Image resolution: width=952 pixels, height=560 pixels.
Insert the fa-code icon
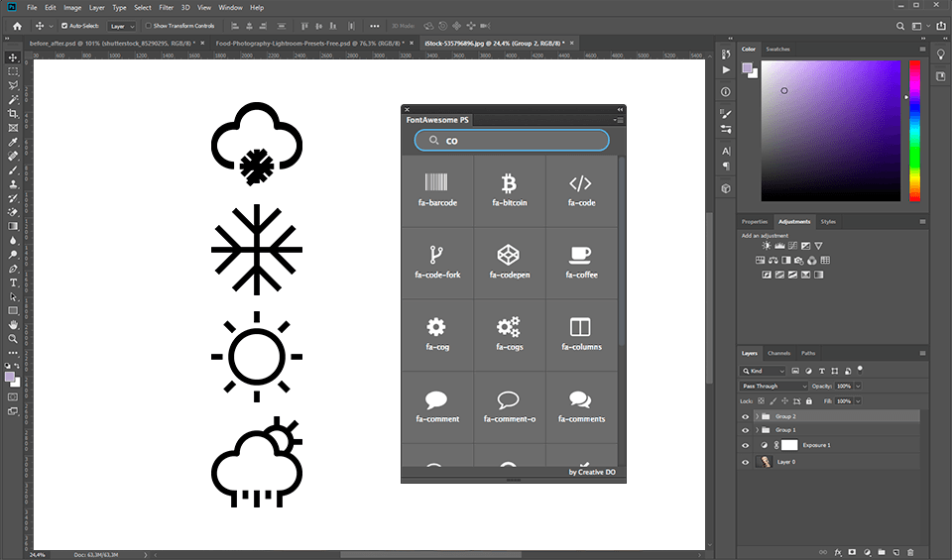(581, 190)
